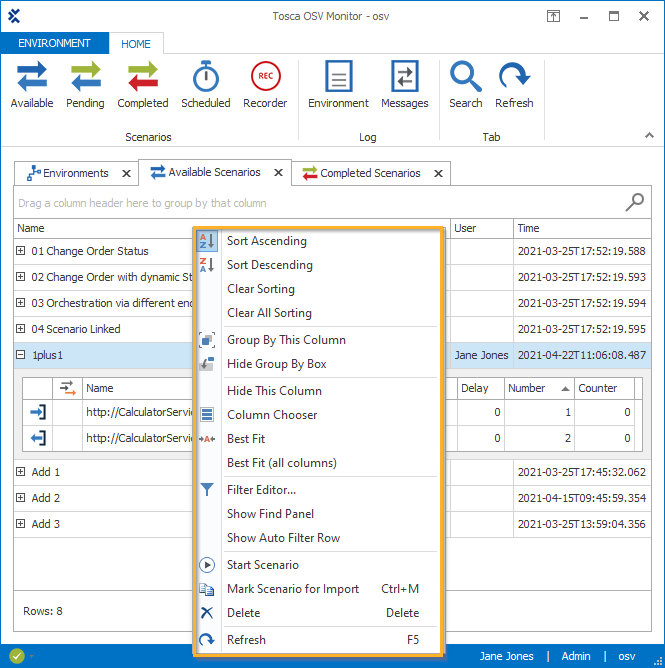Viewport: 665px width, 668px height.
Task: Sort by the Number column header
Action: pos(527,388)
